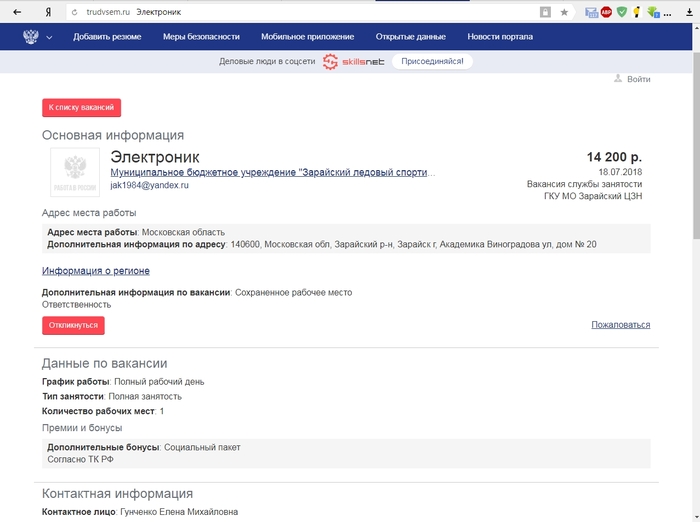Bookmark this page with the star icon

tap(565, 12)
